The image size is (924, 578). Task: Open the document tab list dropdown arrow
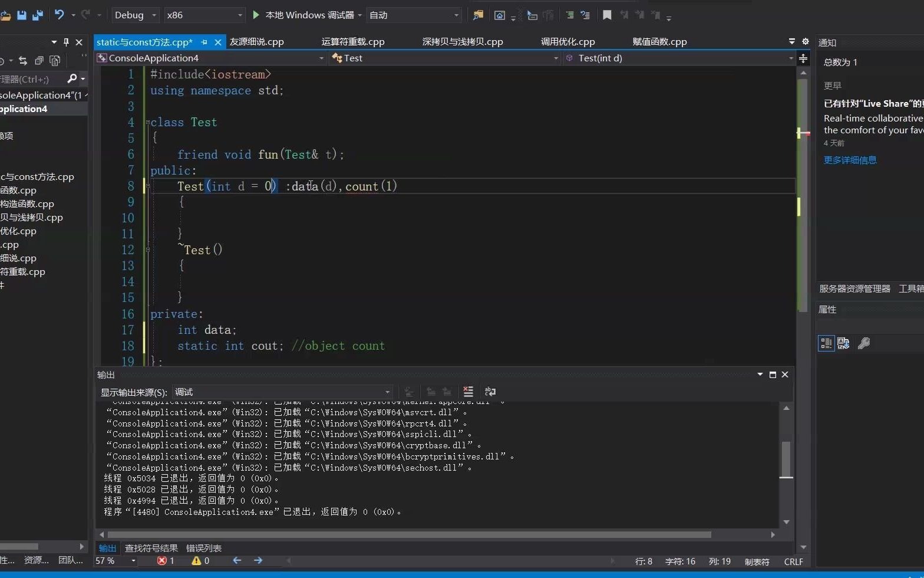[791, 41]
